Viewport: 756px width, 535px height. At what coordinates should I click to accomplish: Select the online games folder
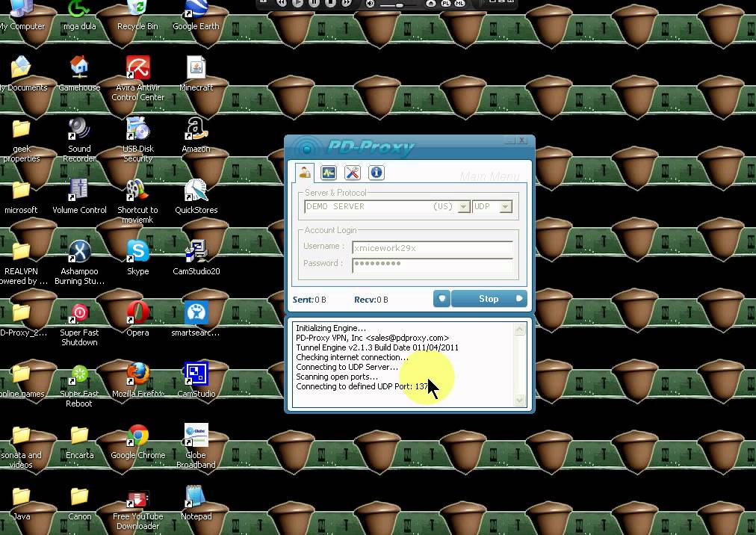[x=21, y=380]
